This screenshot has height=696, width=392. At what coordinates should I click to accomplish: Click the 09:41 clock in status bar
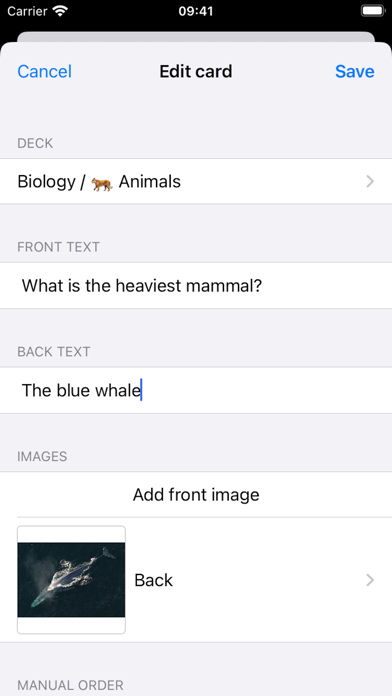196,11
